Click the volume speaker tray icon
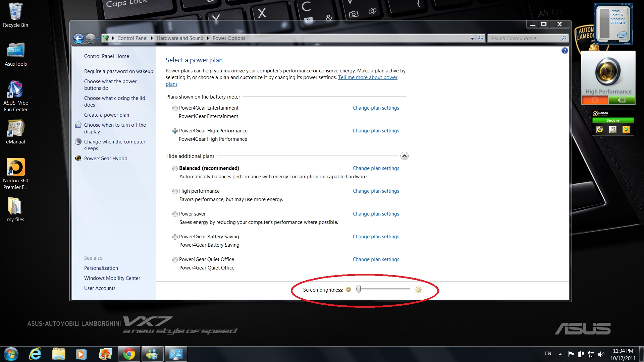This screenshot has width=644, height=362. [x=601, y=354]
